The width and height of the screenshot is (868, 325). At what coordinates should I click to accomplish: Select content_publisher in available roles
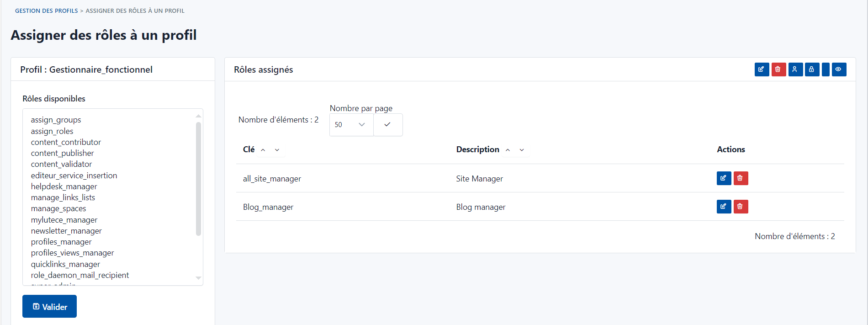pyautogui.click(x=63, y=153)
